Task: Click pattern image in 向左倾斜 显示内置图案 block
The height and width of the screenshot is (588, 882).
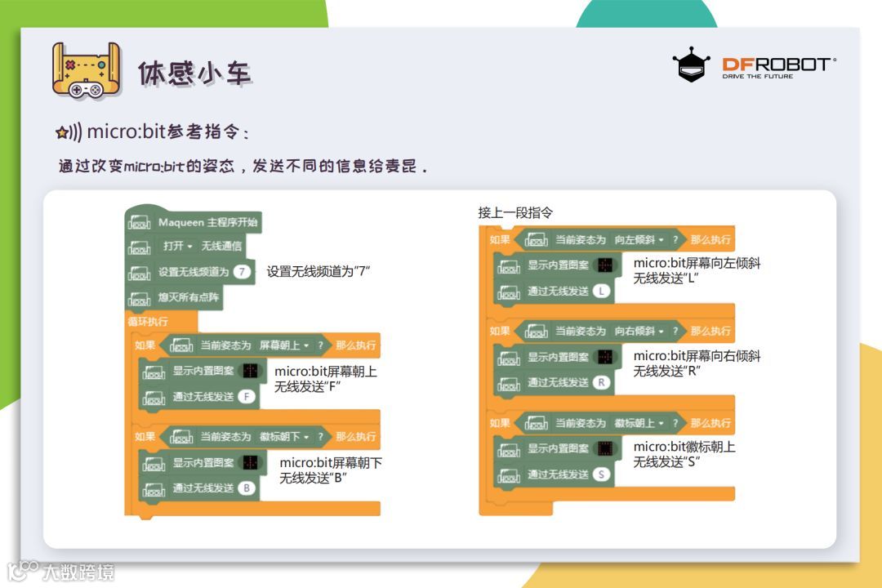Action: [605, 265]
